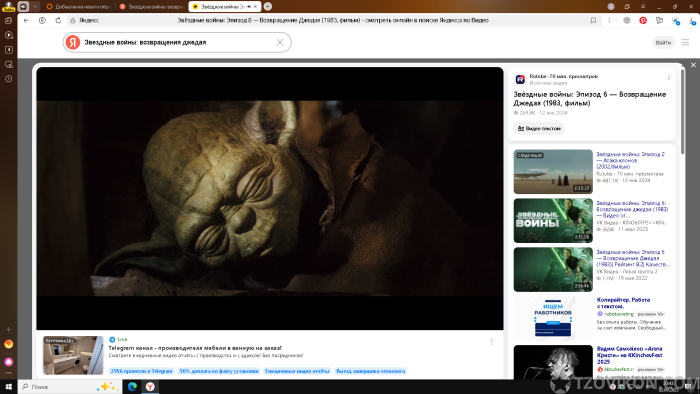Open a new tab with plus button
Image resolution: width=700 pixels, height=394 pixels.
tap(268, 6)
